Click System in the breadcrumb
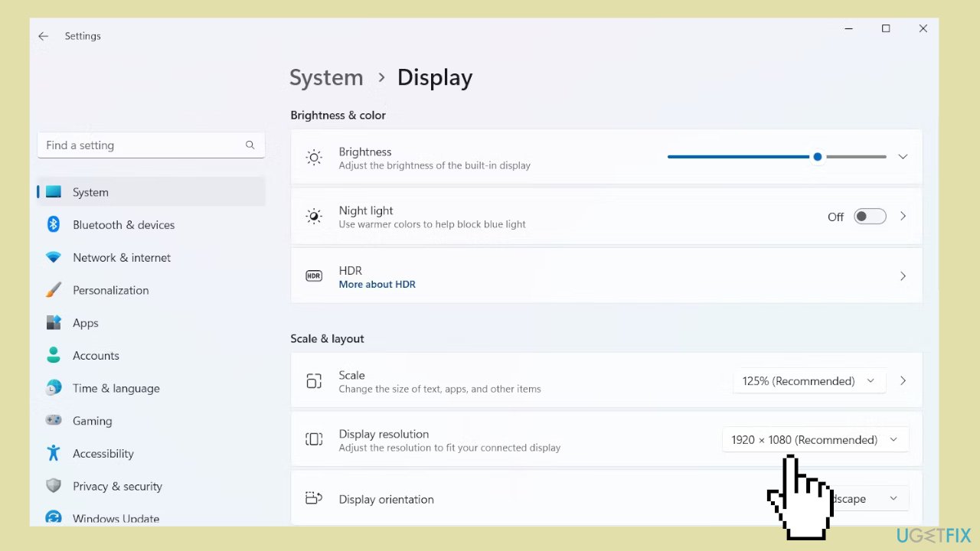The width and height of the screenshot is (980, 551). coord(326,77)
